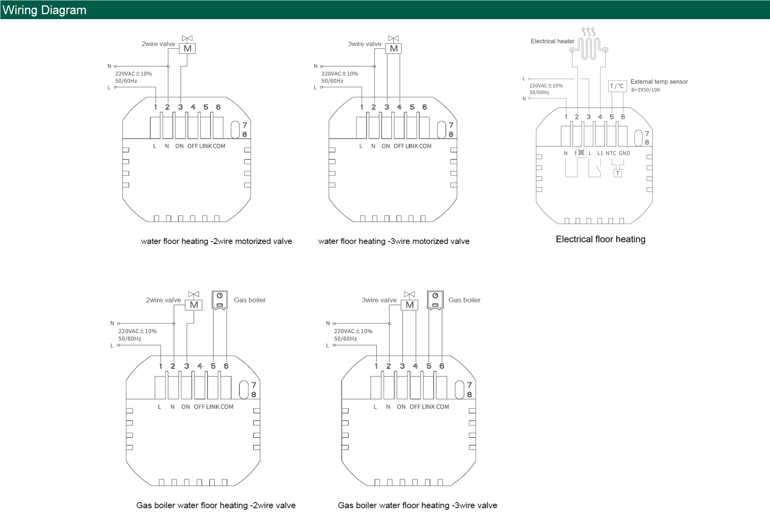Click the Electrical floor heating caption
Viewport: 770px width, 532px height.
coord(600,239)
